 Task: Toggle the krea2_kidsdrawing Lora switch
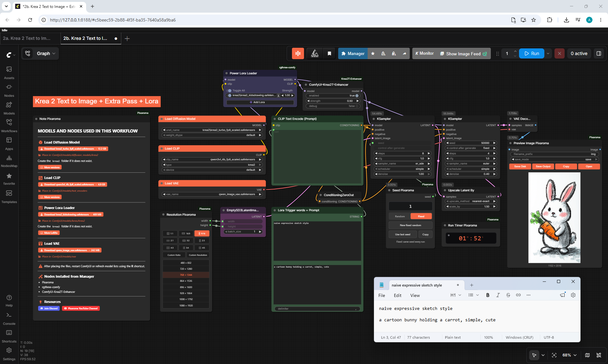click(229, 95)
